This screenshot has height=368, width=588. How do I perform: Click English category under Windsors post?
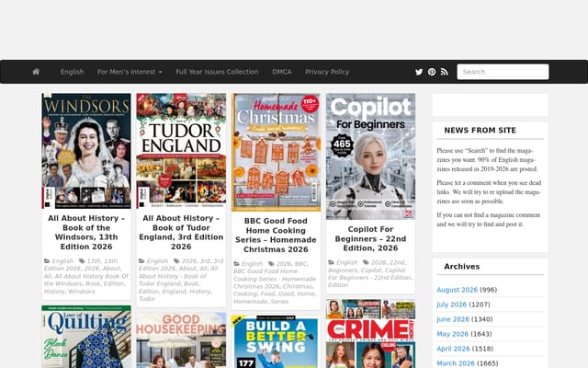[62, 261]
